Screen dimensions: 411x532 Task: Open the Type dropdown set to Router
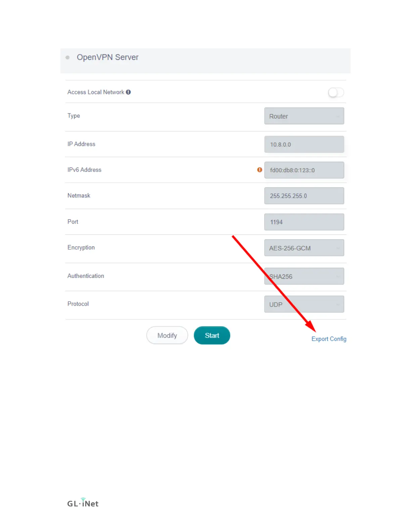(x=304, y=116)
